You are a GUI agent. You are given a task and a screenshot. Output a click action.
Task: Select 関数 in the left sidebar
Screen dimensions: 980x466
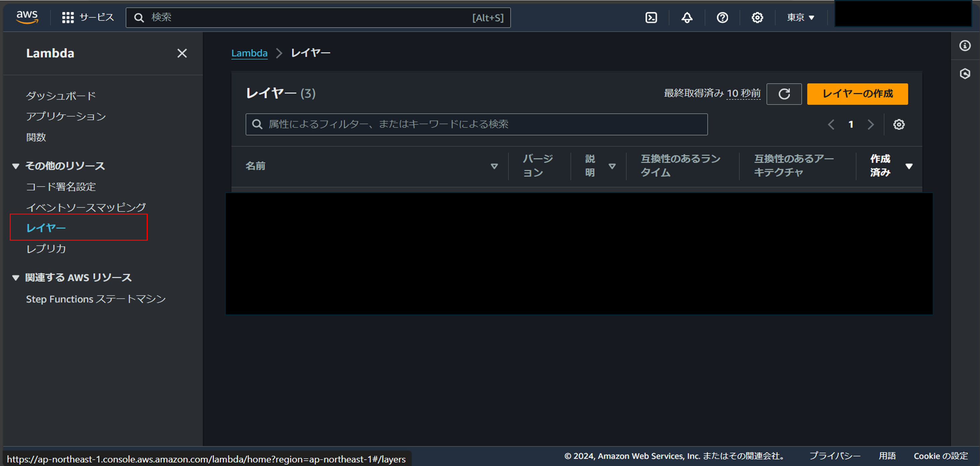click(x=36, y=137)
